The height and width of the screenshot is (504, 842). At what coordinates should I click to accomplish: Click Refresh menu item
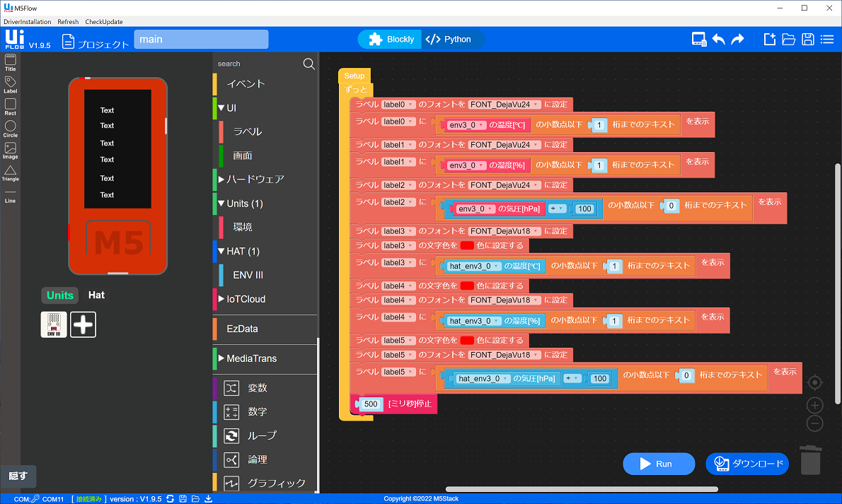[68, 22]
